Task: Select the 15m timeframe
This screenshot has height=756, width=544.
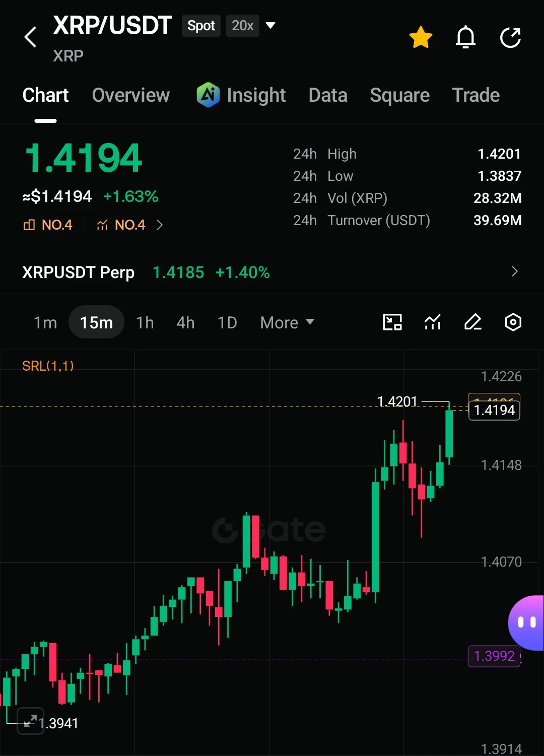Action: click(x=96, y=322)
